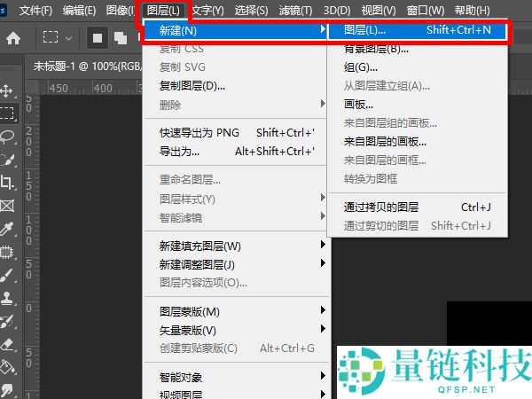The image size is (532, 399).
Task: Open the 滤镜(T) menu
Action: (295, 11)
